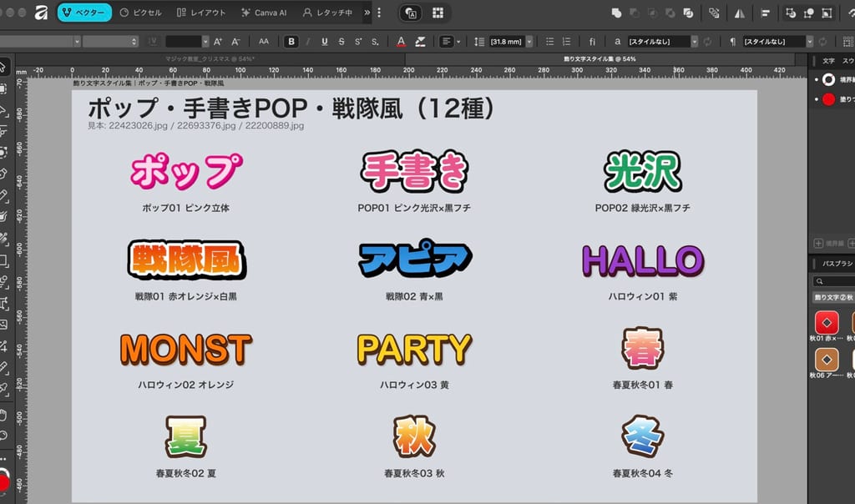The height and width of the screenshot is (504, 855).
Task: Open the font family dropdown arrow
Action: tap(77, 42)
